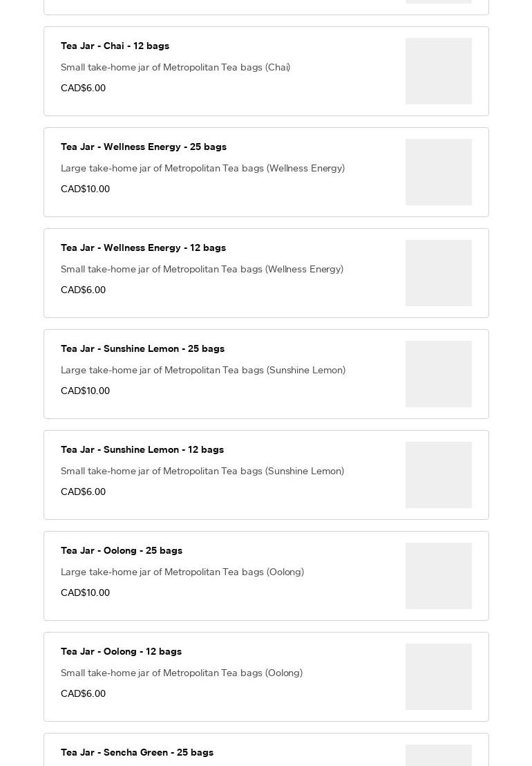This screenshot has width=532, height=766.
Task: Click Tea Jar - Wellness Energy - 12 bags title
Action: pos(143,248)
